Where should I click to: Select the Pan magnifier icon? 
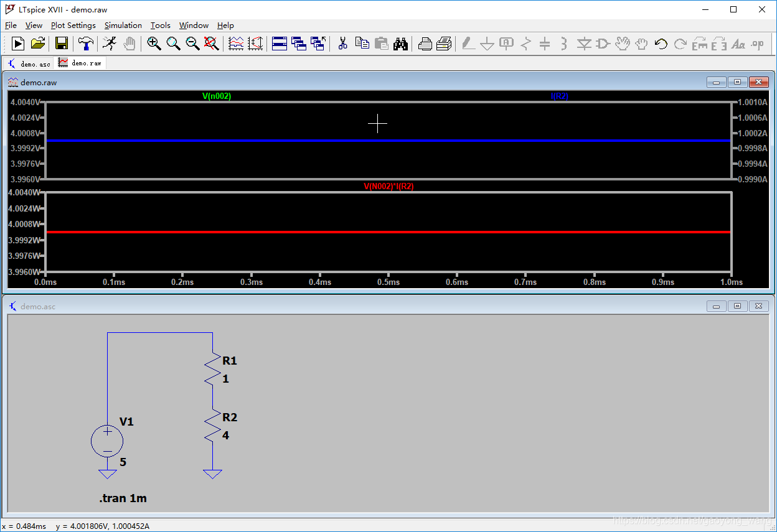[173, 43]
